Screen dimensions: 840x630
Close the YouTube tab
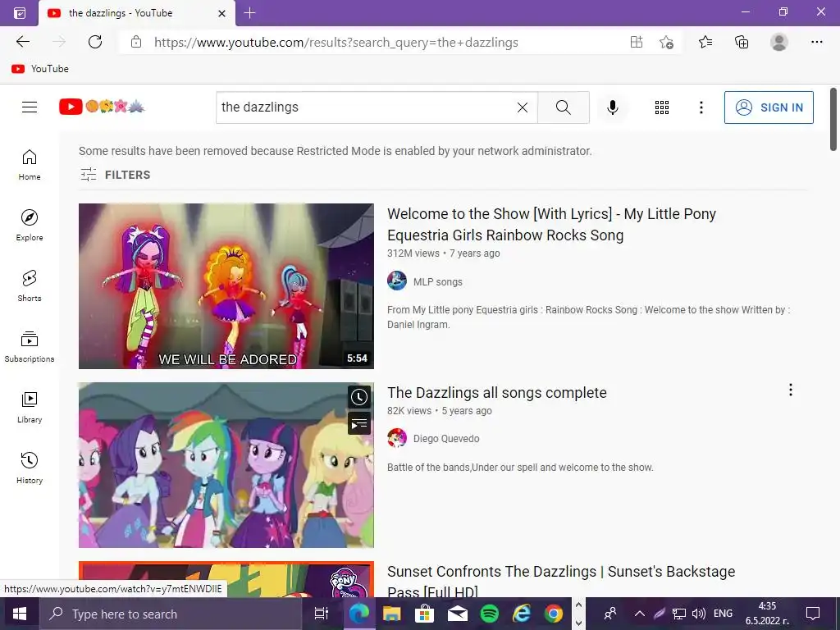pos(221,13)
